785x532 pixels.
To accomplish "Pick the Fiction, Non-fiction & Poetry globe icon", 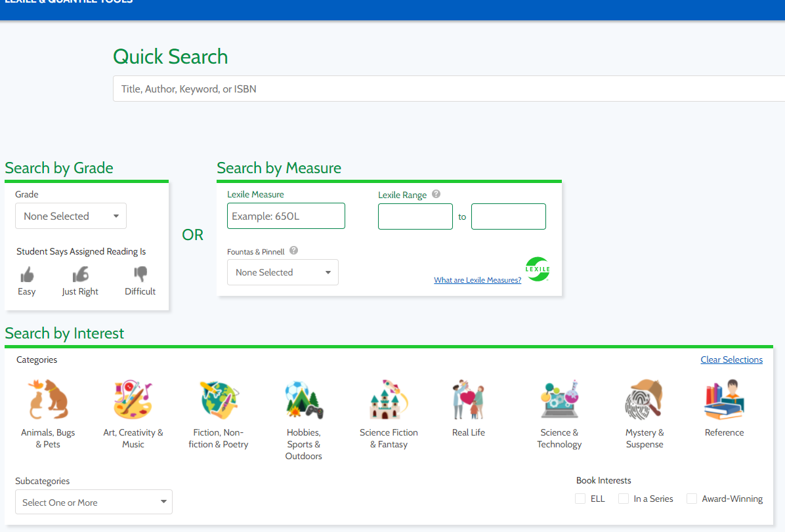I will (x=219, y=399).
